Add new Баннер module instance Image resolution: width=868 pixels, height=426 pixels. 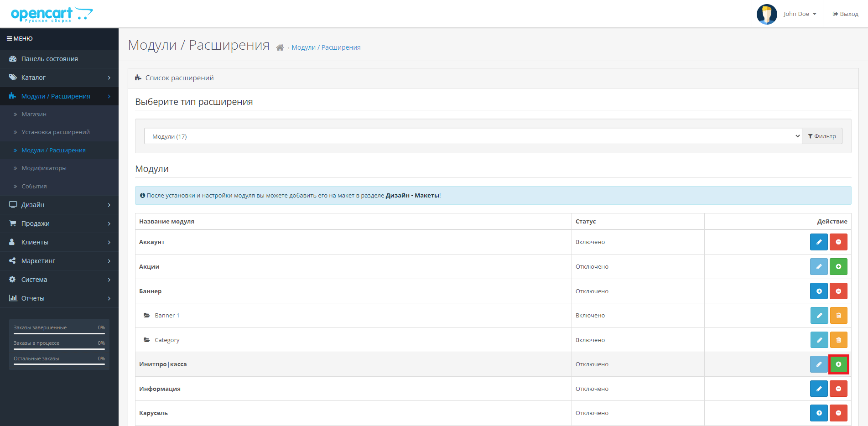819,291
